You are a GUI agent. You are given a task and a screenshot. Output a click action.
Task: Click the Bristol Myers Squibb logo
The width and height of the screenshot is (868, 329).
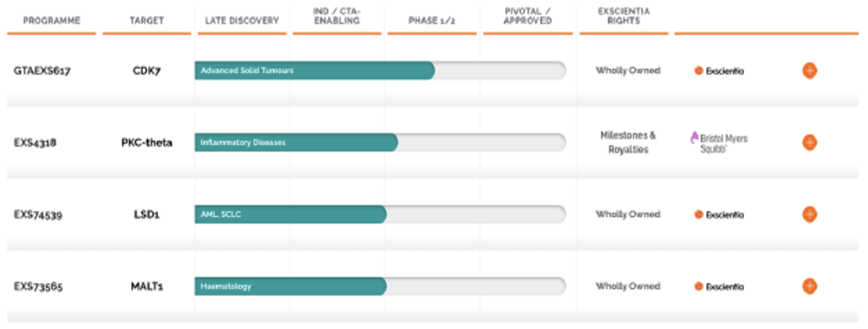(x=719, y=143)
